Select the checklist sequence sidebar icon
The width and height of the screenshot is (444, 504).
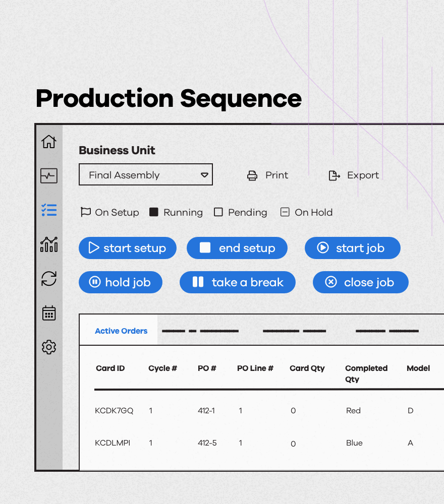click(49, 210)
